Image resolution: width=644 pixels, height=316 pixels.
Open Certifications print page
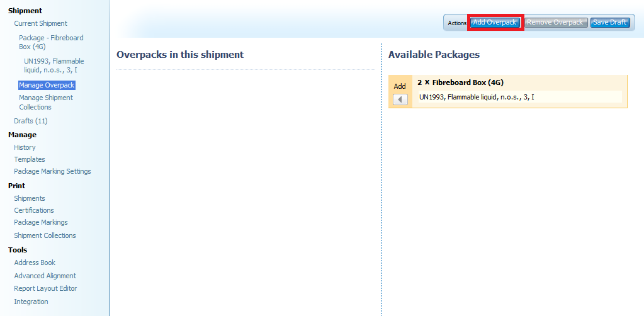tap(34, 210)
